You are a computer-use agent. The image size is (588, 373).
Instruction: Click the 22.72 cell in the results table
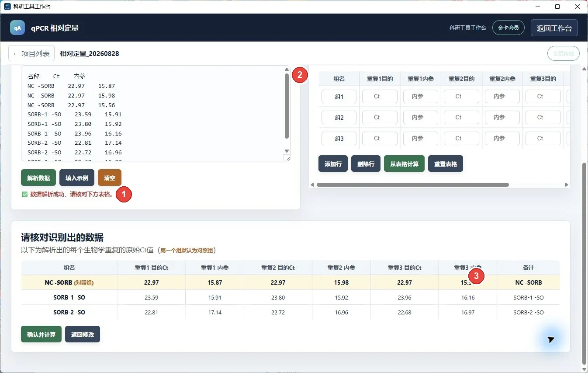278,312
